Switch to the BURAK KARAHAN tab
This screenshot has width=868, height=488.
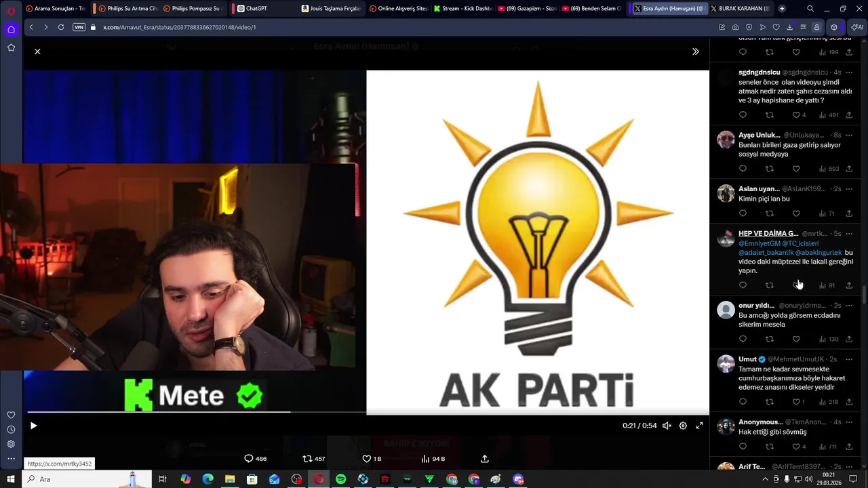[741, 9]
